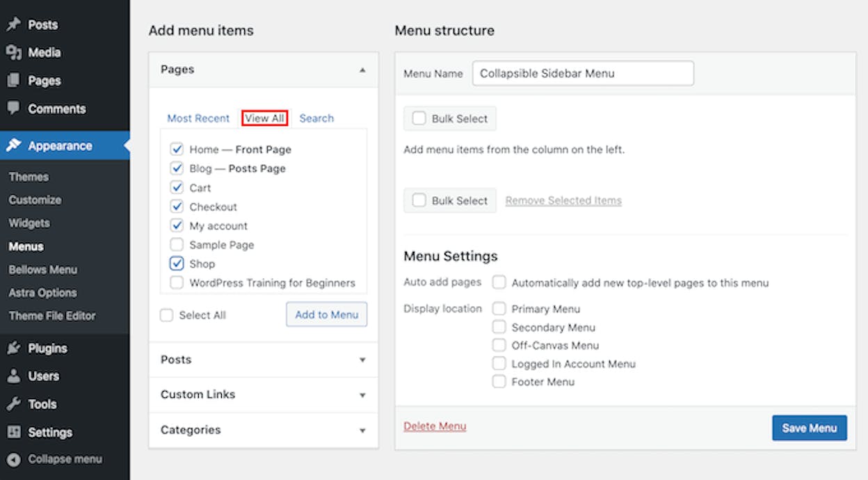The image size is (868, 480).
Task: Uncheck Home — Front Page checkbox
Action: (x=177, y=149)
